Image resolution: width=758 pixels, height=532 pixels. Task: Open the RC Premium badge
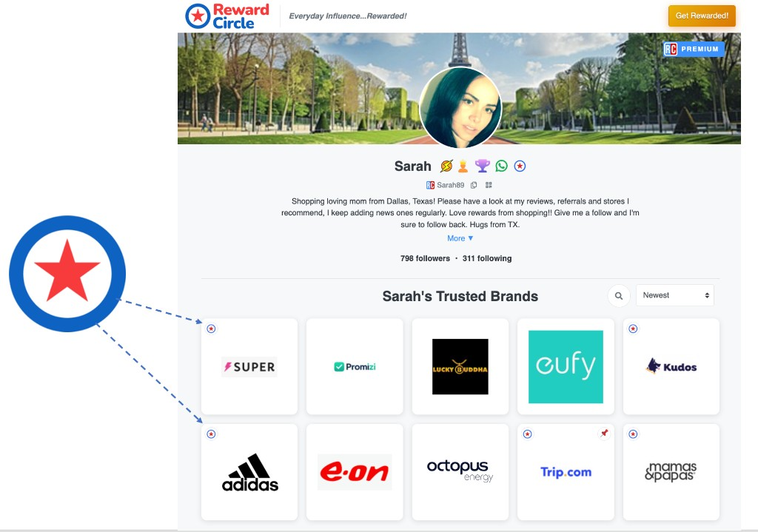pos(693,49)
